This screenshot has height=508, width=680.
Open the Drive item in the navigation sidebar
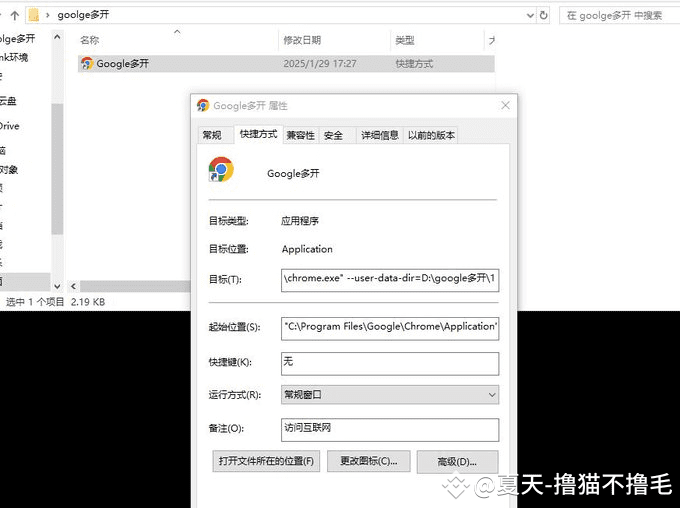pos(10,126)
